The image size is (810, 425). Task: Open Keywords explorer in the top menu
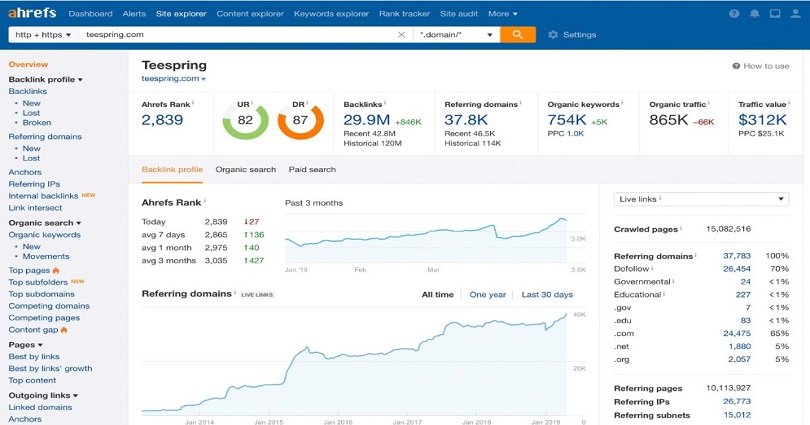(x=331, y=14)
